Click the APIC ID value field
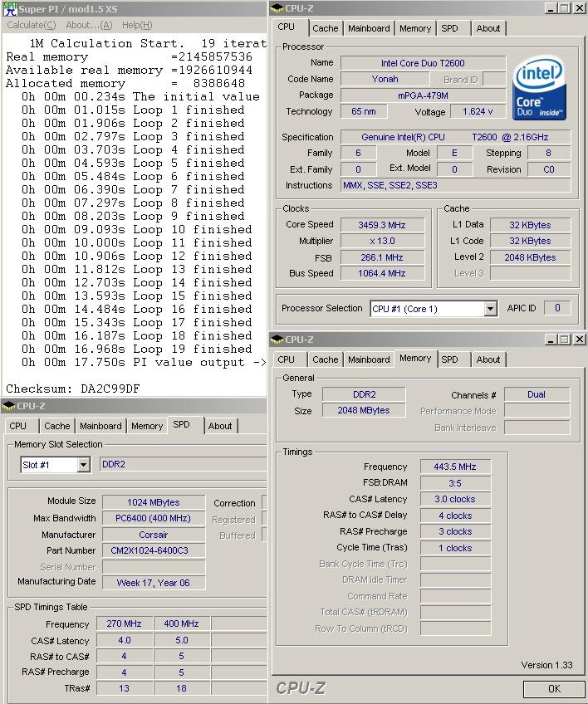Viewport: 588px width, 704px height. pos(557,308)
